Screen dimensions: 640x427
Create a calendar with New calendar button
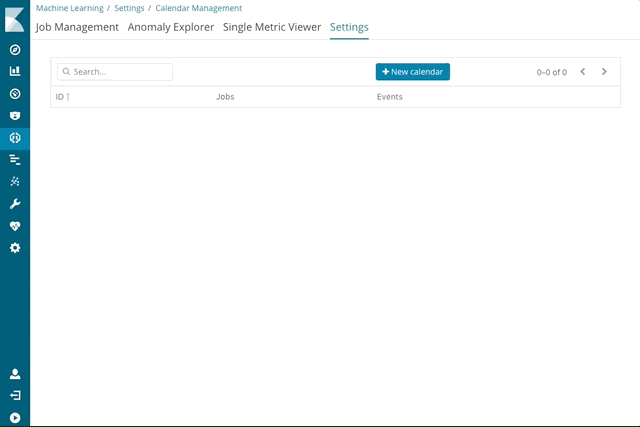[x=413, y=72]
